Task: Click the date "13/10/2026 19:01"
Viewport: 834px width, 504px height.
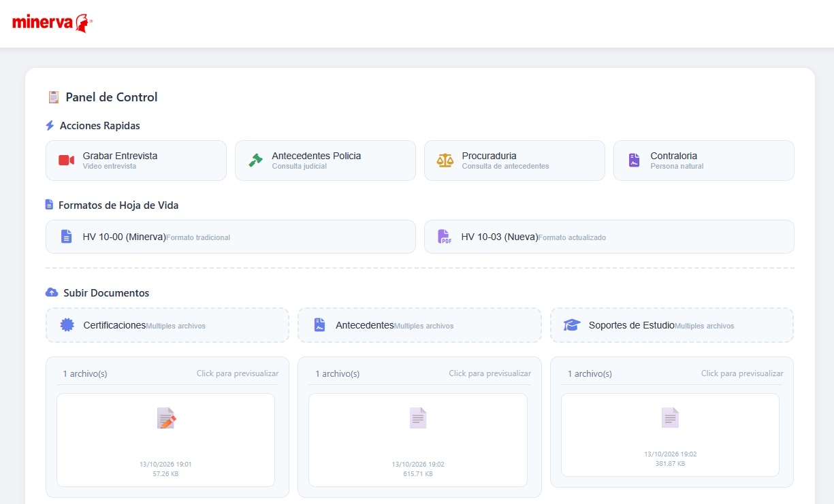Action: point(166,464)
